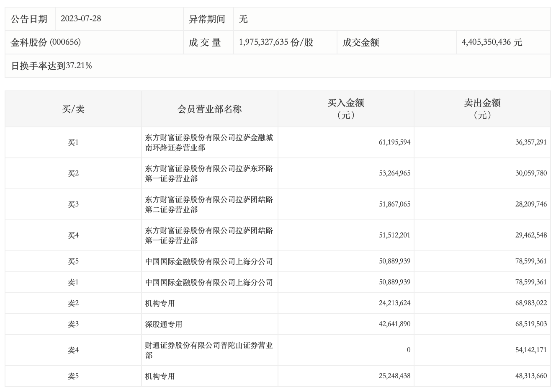Select 机构专用 in the 卖2 row
Viewport: 556px width, 392px height.
click(x=160, y=304)
